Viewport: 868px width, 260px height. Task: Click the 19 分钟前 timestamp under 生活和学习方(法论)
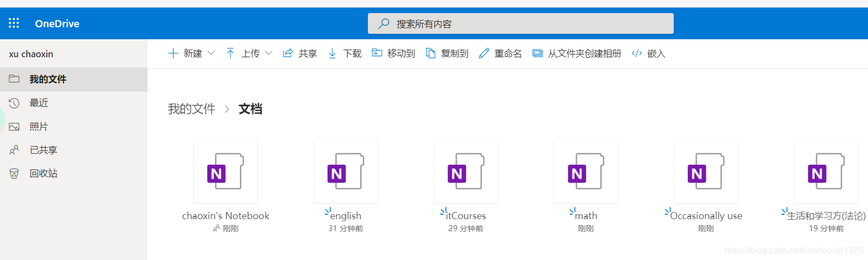pos(826,228)
